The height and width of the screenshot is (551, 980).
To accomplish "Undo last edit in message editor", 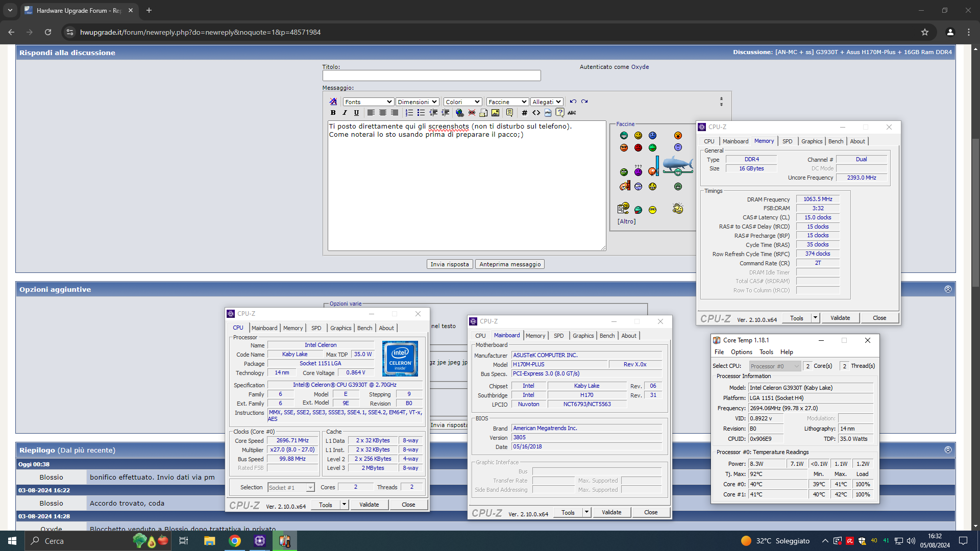I will [573, 102].
